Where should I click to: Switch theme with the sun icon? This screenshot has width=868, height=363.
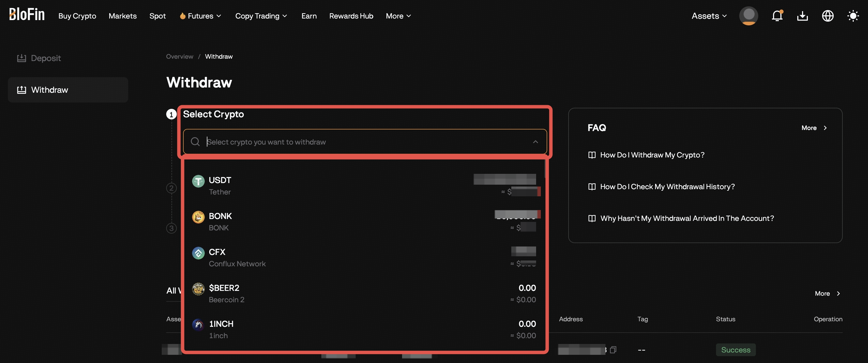tap(853, 16)
